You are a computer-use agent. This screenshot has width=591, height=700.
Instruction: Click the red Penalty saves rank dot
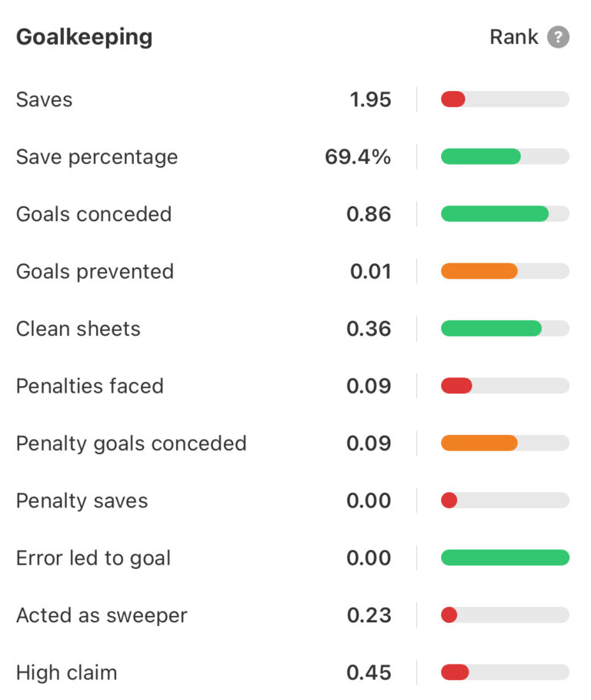(x=449, y=501)
